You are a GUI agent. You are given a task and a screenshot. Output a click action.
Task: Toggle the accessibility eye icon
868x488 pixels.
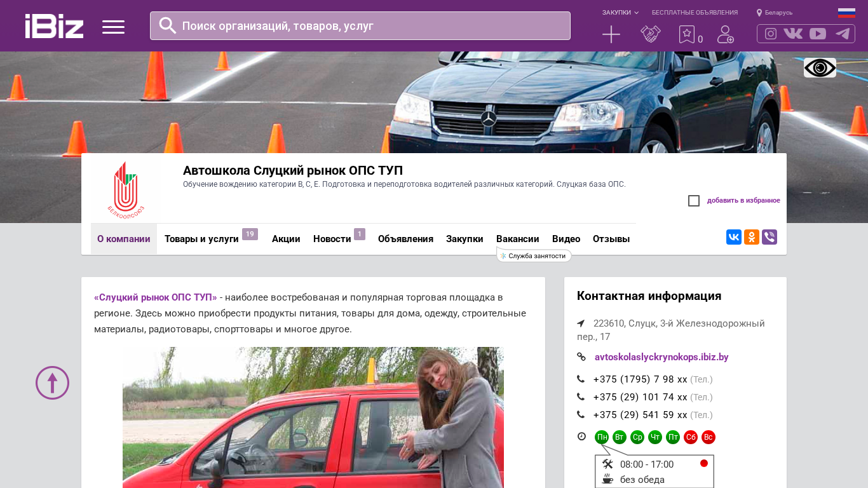pyautogui.click(x=820, y=67)
